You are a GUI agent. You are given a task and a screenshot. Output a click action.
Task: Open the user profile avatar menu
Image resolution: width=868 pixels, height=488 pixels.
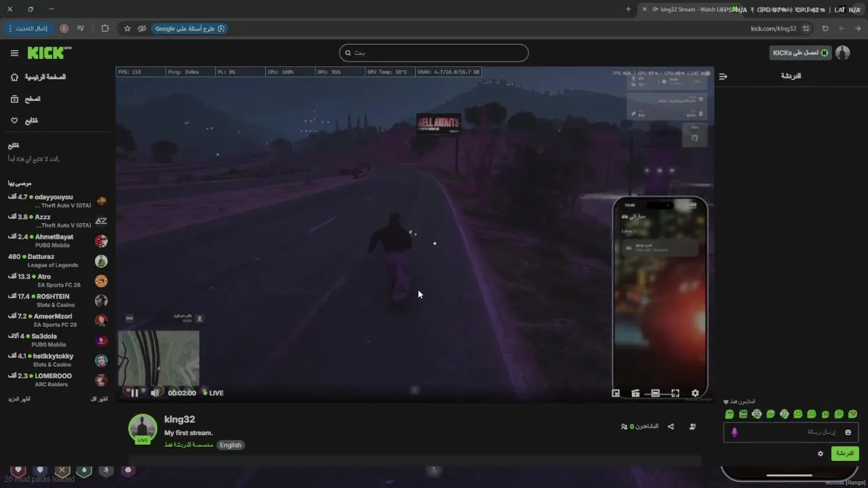(843, 53)
